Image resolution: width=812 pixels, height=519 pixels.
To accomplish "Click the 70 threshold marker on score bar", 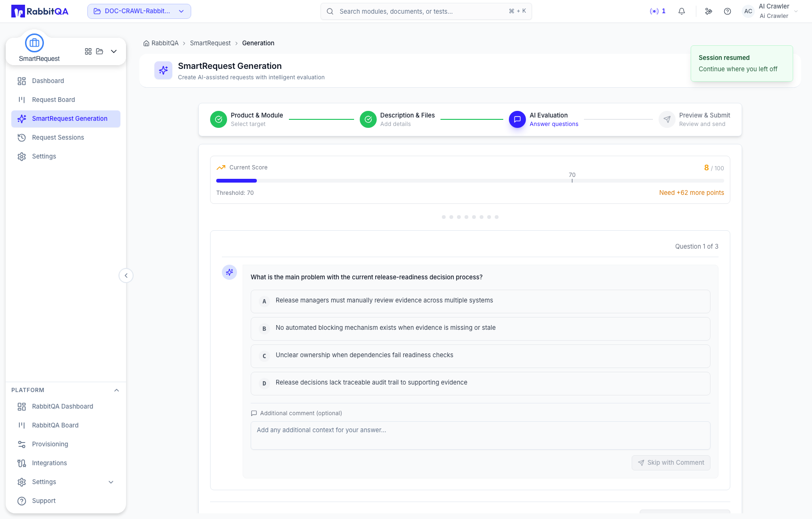I will click(572, 177).
